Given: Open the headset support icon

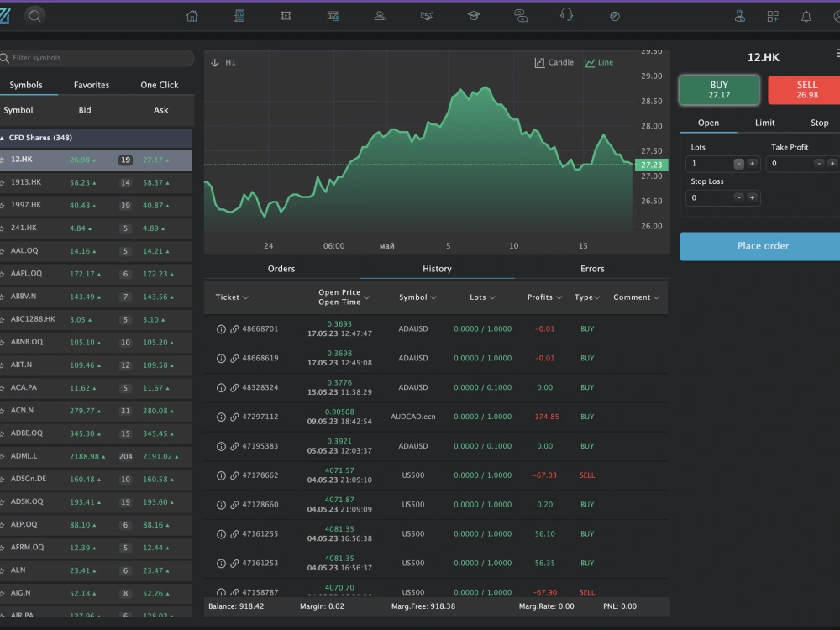Looking at the screenshot, I should 567,15.
